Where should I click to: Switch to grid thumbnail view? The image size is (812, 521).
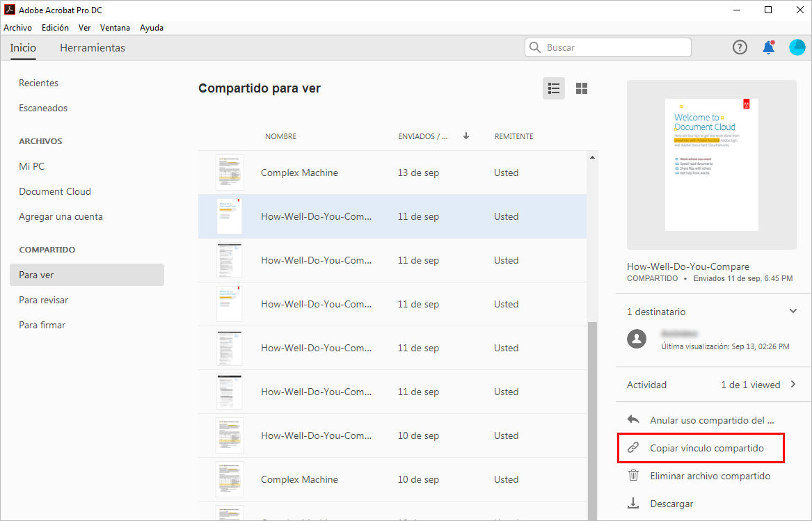[582, 88]
